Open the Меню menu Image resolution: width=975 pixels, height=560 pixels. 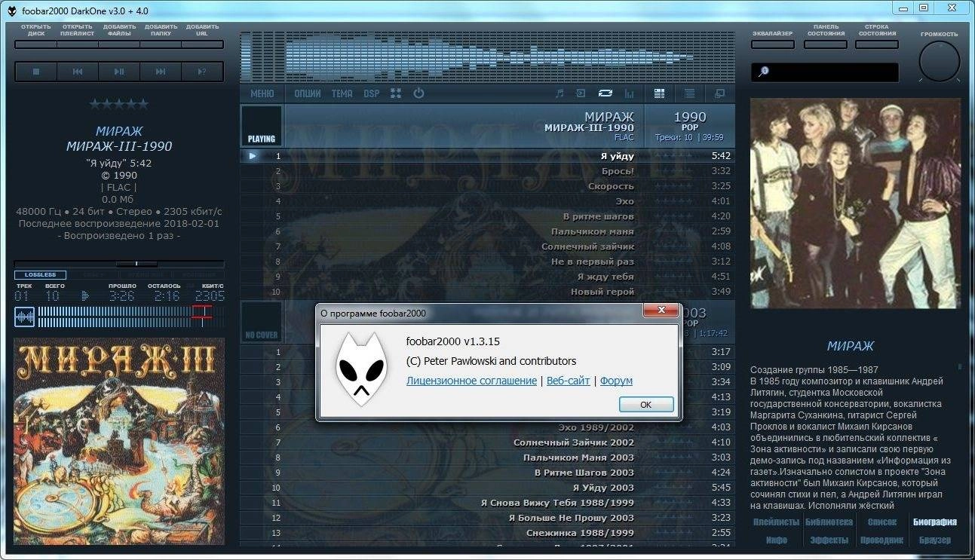262,93
